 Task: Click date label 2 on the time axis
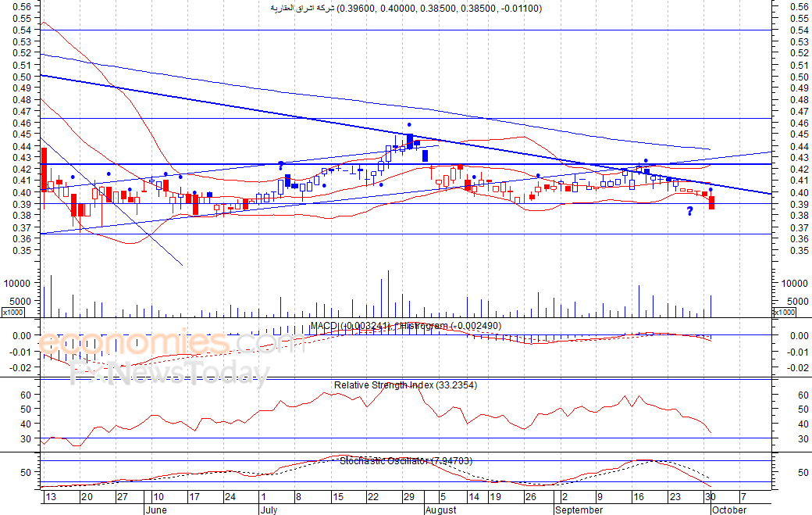pyautogui.click(x=564, y=497)
